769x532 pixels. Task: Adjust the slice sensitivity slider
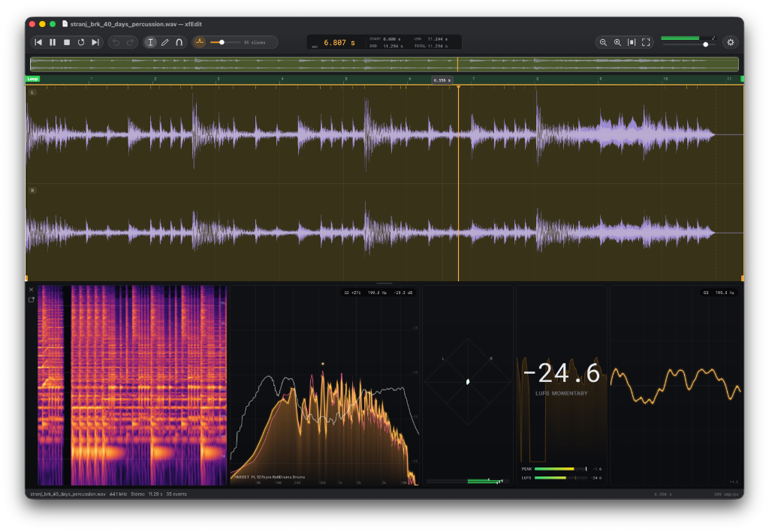coord(225,43)
